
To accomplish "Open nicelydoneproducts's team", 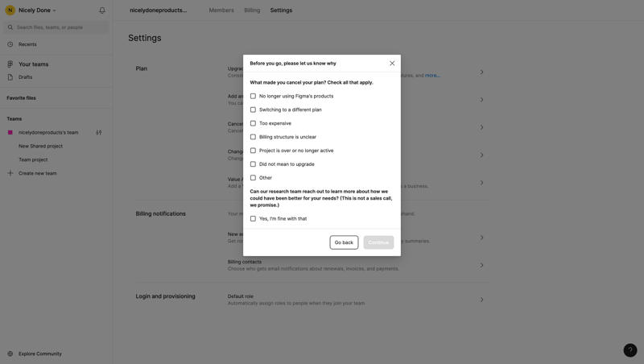I will point(48,133).
